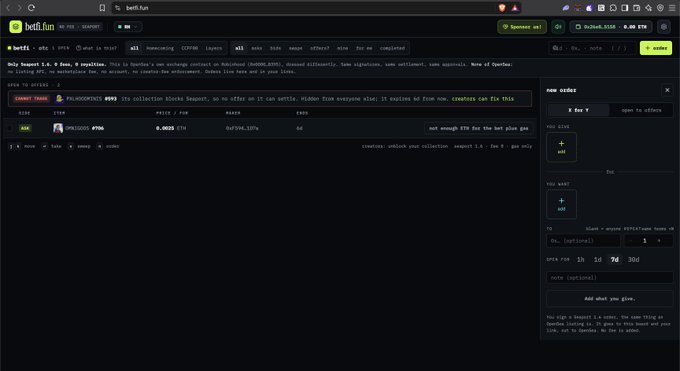Click the 'NO FEE · SEAPORT' badge

(79, 27)
